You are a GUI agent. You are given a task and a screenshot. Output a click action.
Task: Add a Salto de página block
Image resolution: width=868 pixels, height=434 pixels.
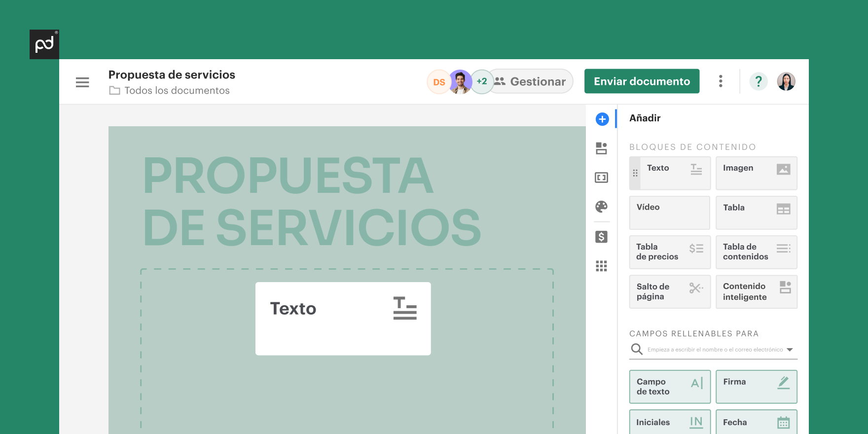pyautogui.click(x=670, y=291)
